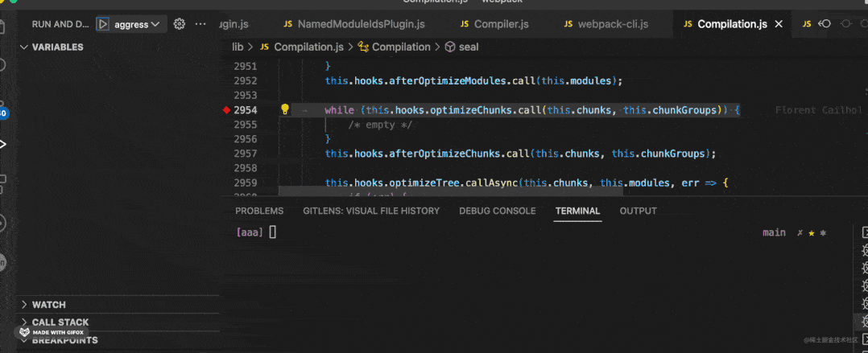Open the OUTPUT panel tab
Screen dimensions: 868x353
point(639,211)
